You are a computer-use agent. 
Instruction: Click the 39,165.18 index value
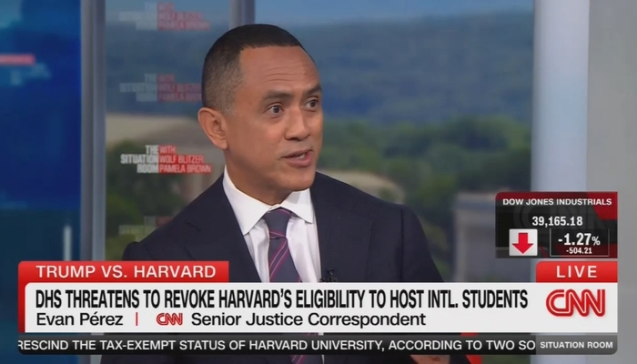(x=557, y=221)
